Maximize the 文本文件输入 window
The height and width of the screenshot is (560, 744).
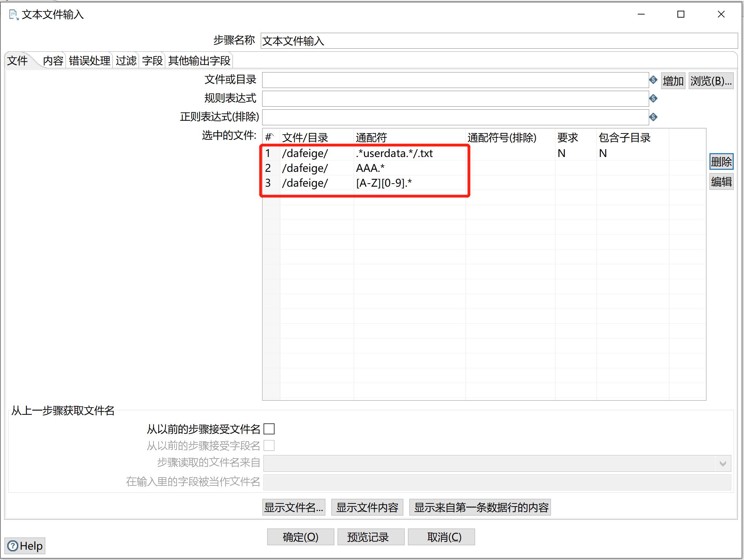[x=681, y=14]
